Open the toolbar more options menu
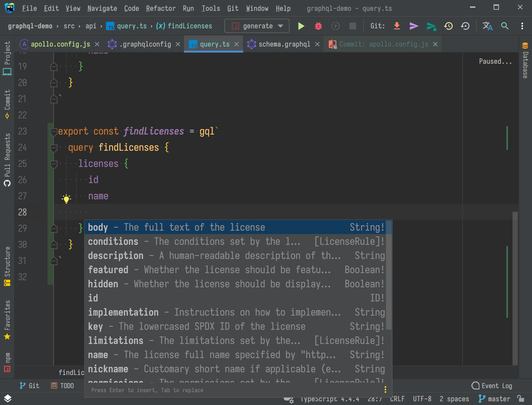Viewport: 532px width, 405px height. point(522,26)
